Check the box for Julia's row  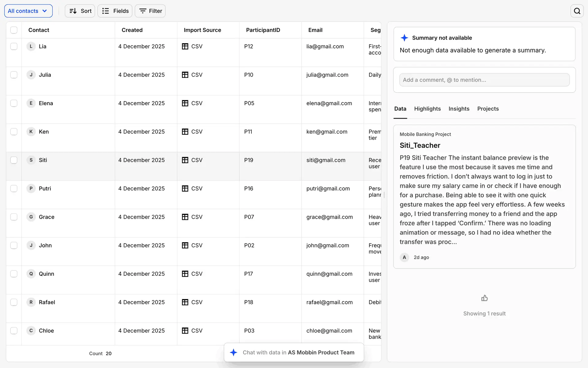click(14, 75)
